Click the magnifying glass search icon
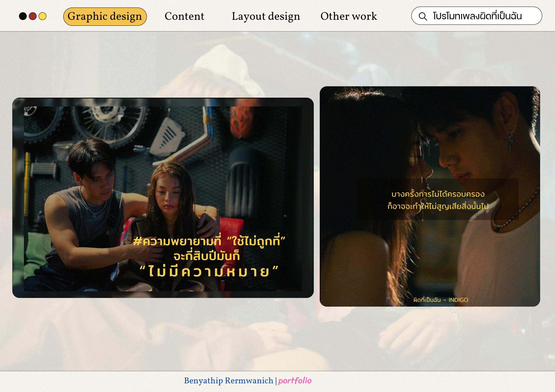Viewport: 555px width, 392px height. pyautogui.click(x=423, y=16)
